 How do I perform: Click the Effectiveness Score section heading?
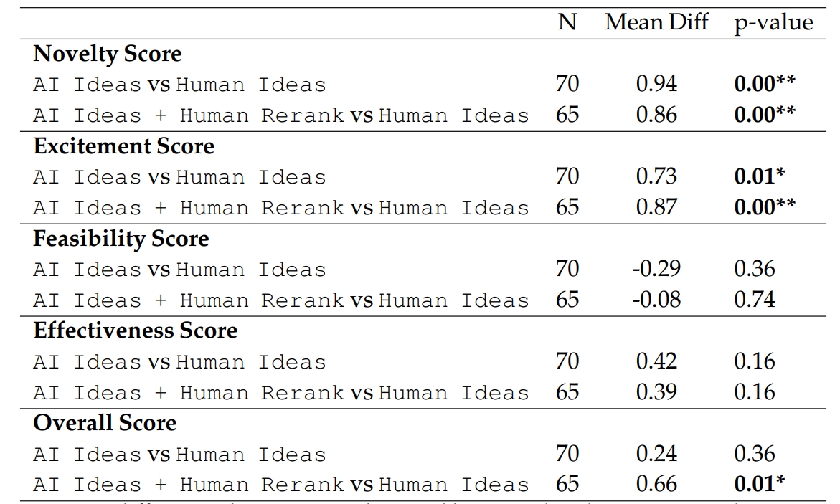pyautogui.click(x=135, y=331)
